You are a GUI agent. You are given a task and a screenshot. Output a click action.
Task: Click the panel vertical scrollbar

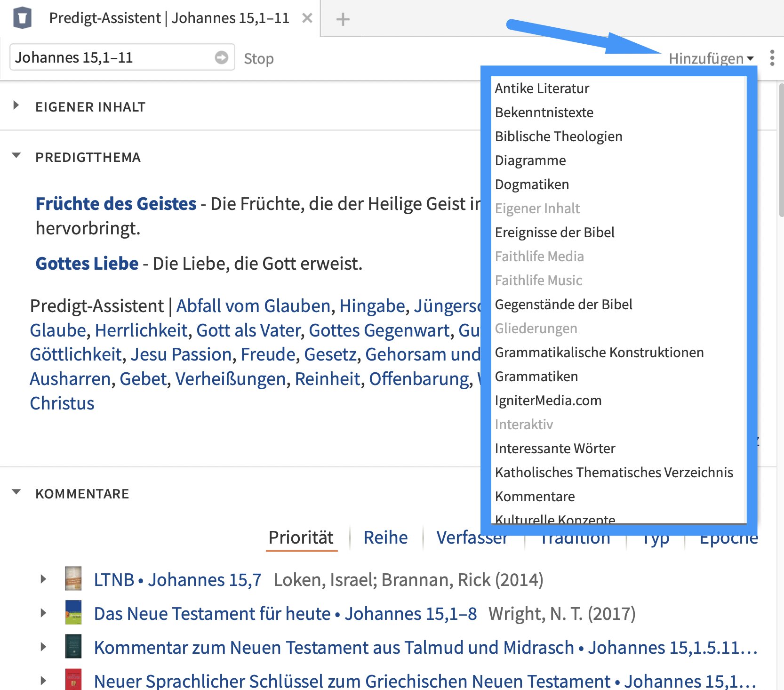point(781,150)
